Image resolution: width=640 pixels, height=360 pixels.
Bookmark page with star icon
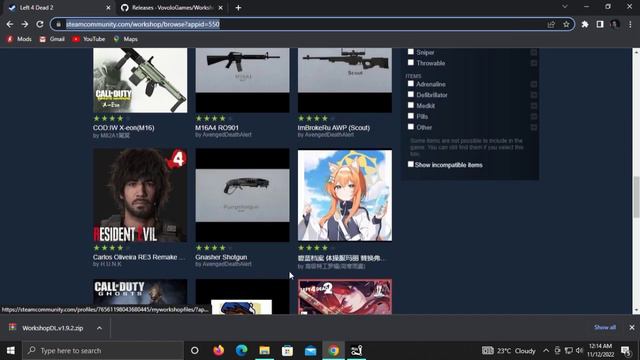click(566, 24)
